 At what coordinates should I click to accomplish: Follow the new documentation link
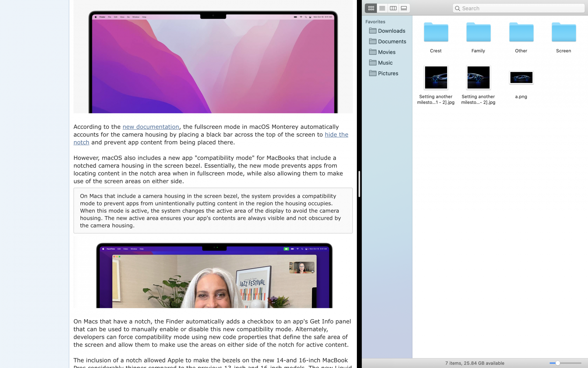click(x=151, y=127)
